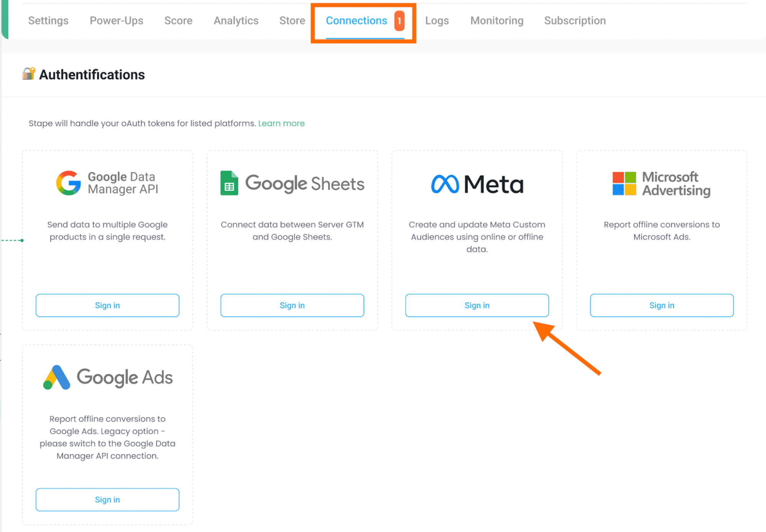Sign in to Microsoft Advertising
This screenshot has height=532, width=766.
coord(661,305)
